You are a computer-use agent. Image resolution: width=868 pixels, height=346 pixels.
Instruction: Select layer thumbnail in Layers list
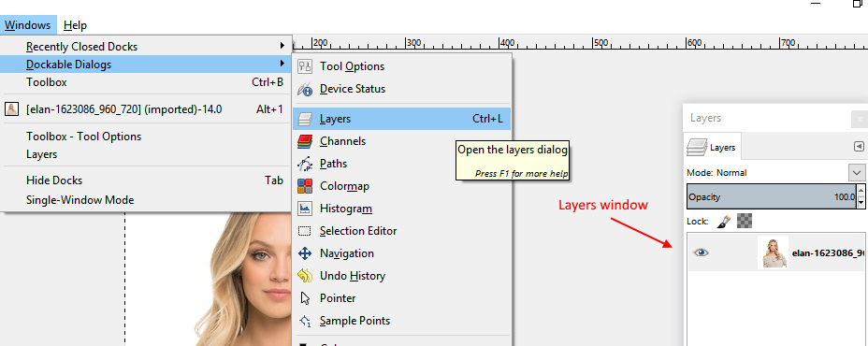click(x=773, y=252)
